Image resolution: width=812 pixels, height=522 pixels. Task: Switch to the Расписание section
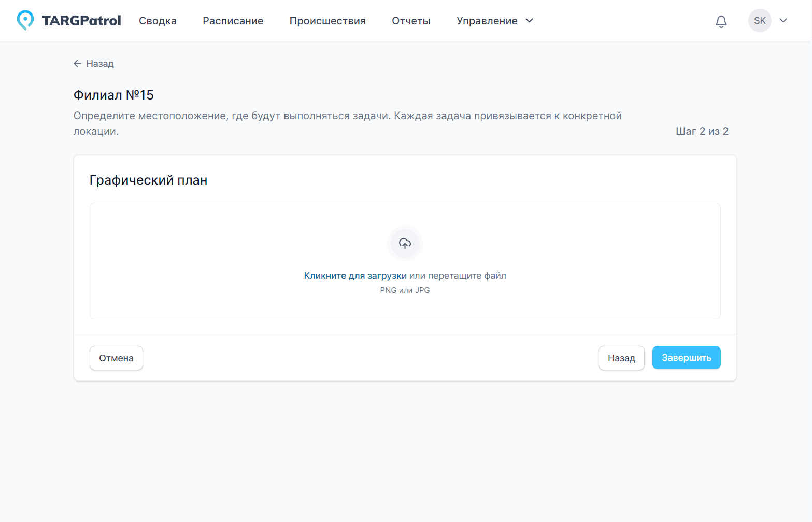click(233, 21)
